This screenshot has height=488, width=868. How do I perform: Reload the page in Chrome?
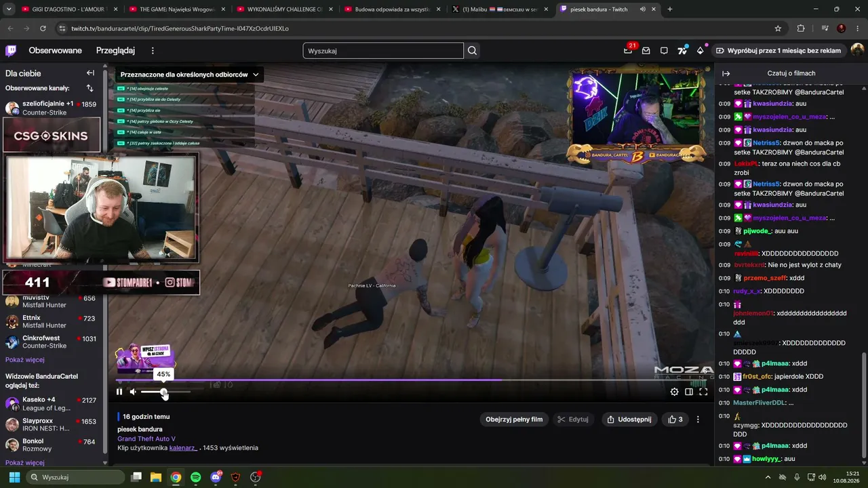43,28
